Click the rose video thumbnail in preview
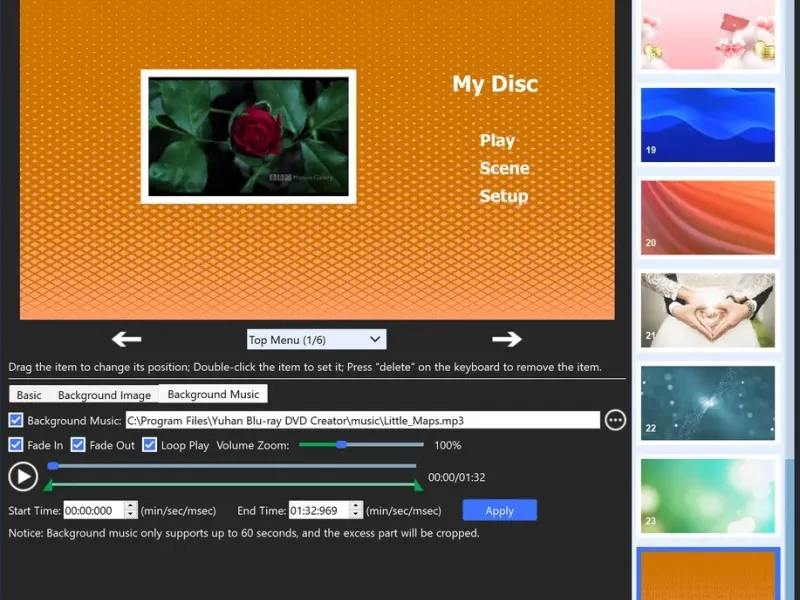Screen dimensions: 800x600 point(248,136)
